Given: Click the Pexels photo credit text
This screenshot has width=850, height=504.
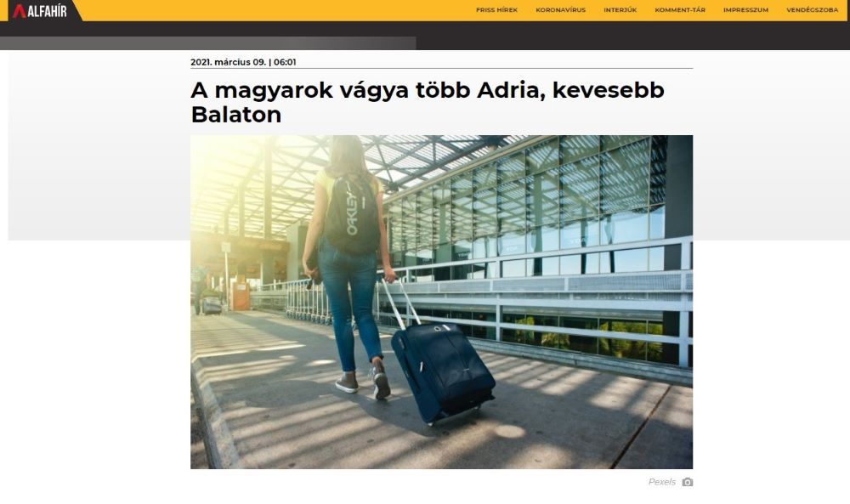Looking at the screenshot, I should tap(662, 482).
